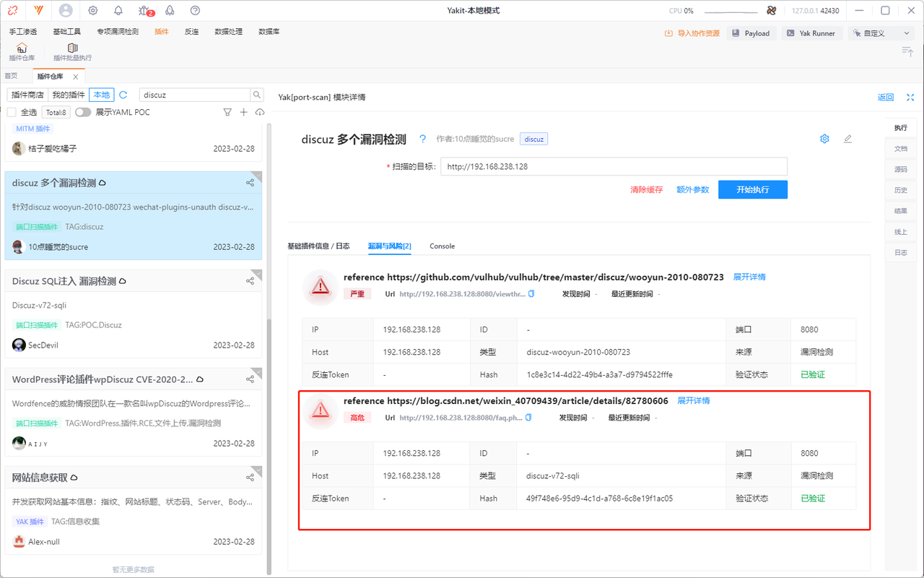Open the 手工渗透 menu
924x578 pixels.
[x=23, y=32]
